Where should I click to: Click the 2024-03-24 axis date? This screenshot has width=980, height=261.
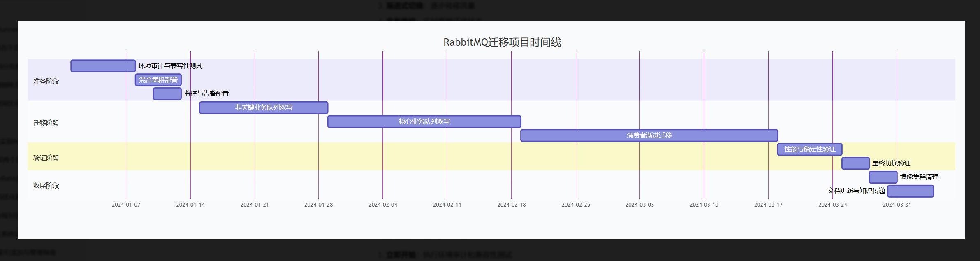pos(833,205)
